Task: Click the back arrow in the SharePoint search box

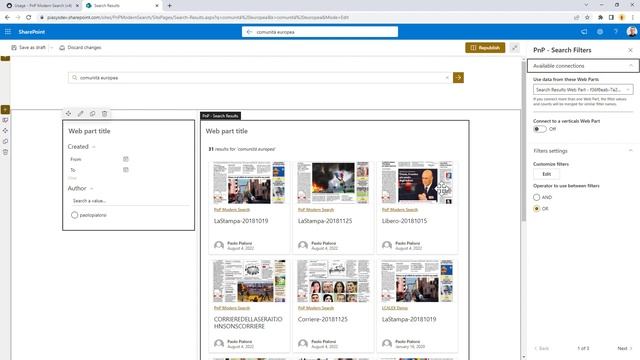Action: pos(249,32)
